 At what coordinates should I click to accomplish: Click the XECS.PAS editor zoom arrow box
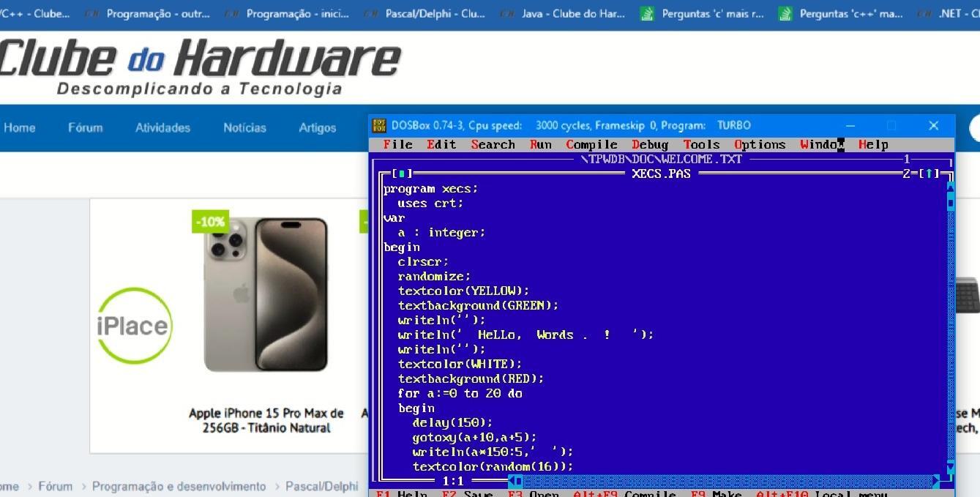pyautogui.click(x=929, y=173)
